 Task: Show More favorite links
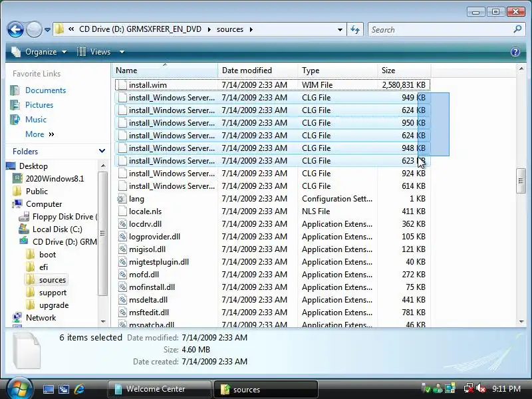point(39,134)
